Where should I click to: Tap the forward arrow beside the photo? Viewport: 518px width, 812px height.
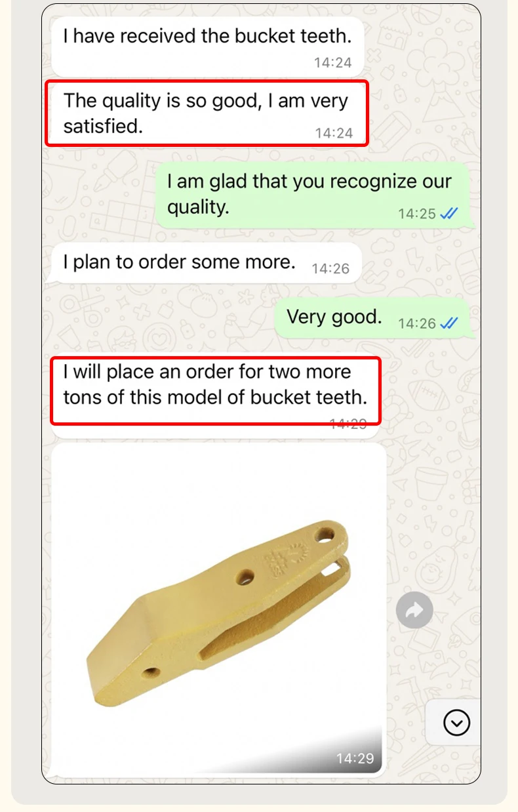[x=414, y=611]
